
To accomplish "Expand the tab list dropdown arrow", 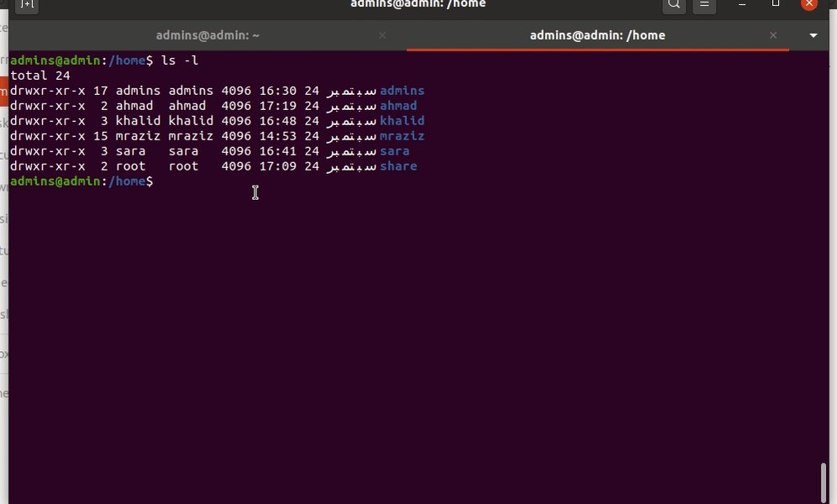I will coord(813,35).
